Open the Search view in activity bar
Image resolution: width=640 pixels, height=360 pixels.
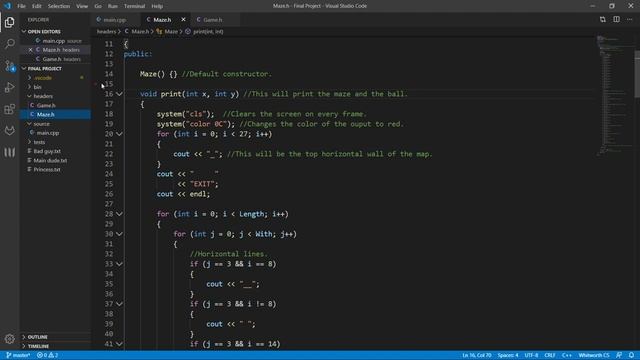[x=9, y=43]
